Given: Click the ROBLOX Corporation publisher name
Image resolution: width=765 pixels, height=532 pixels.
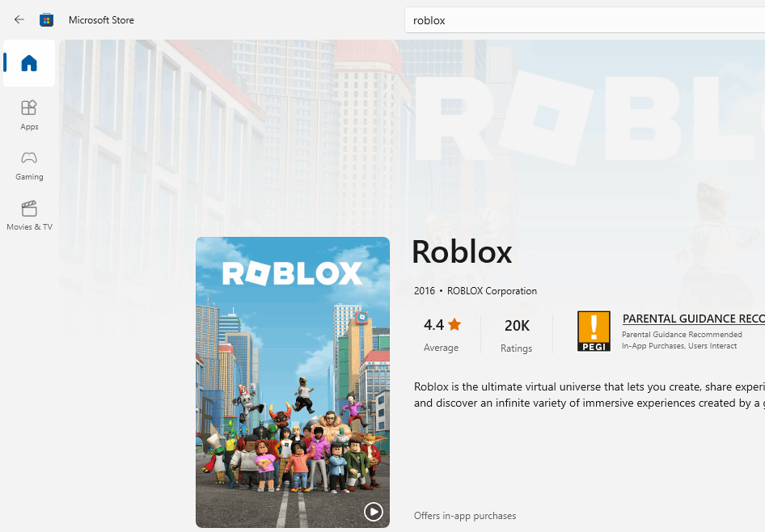Looking at the screenshot, I should click(492, 290).
